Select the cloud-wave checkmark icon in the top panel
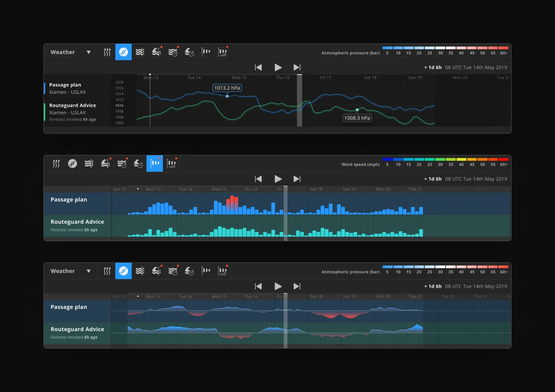 pyautogui.click(x=189, y=52)
